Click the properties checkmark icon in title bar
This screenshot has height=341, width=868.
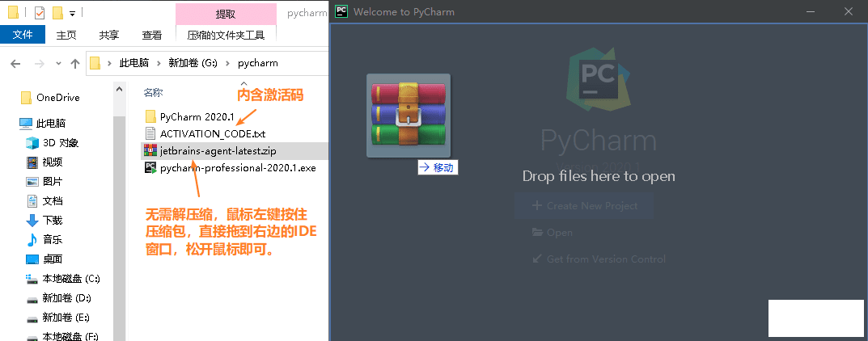pos(40,12)
